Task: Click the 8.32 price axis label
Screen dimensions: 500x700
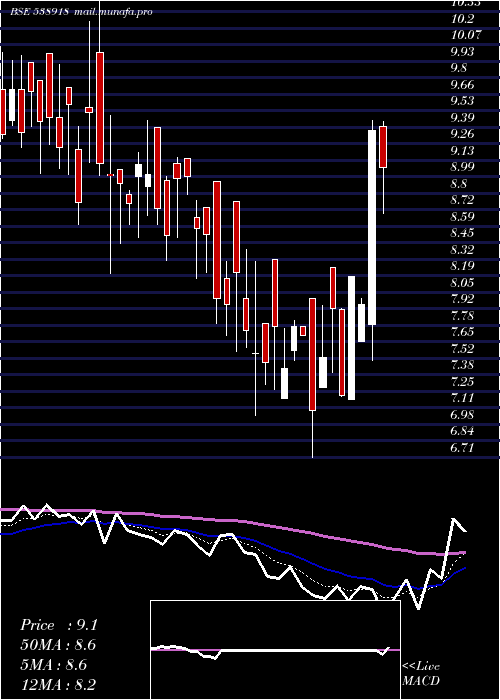Action: (462, 250)
